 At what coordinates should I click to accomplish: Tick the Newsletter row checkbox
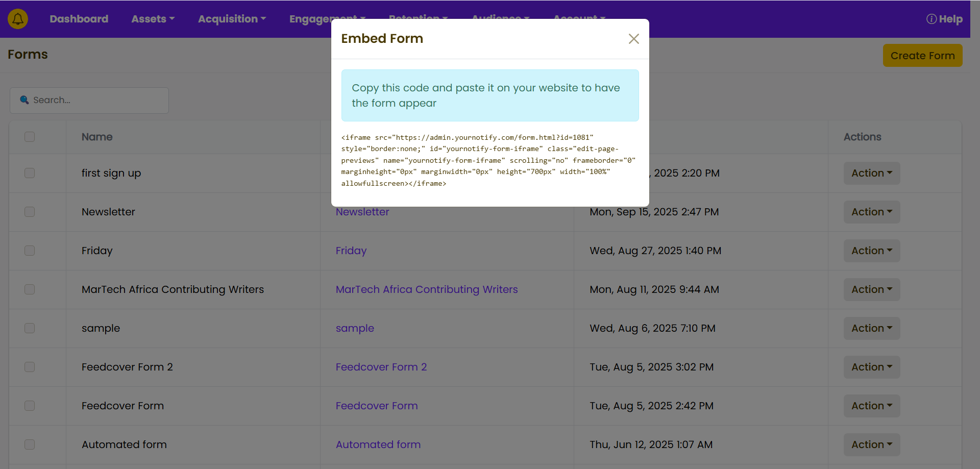point(30,212)
